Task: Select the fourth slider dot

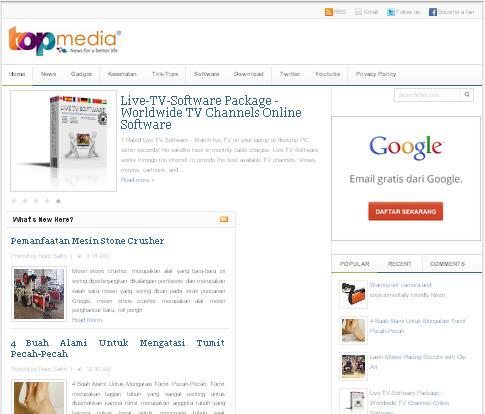Action: pyautogui.click(x=47, y=201)
